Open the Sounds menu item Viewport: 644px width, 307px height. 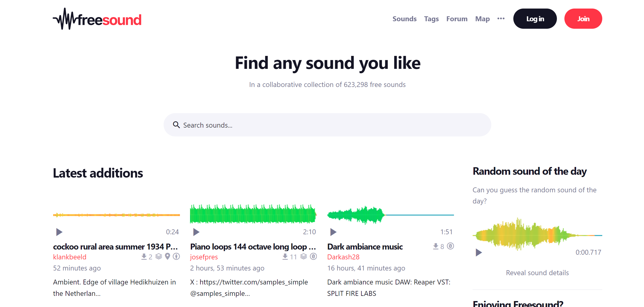point(404,18)
